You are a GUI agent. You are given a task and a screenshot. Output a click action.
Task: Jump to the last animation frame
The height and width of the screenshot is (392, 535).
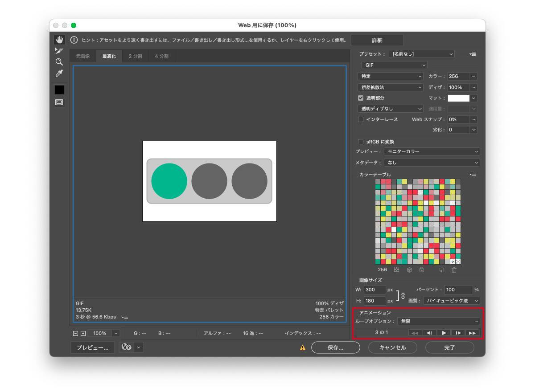pyautogui.click(x=472, y=333)
